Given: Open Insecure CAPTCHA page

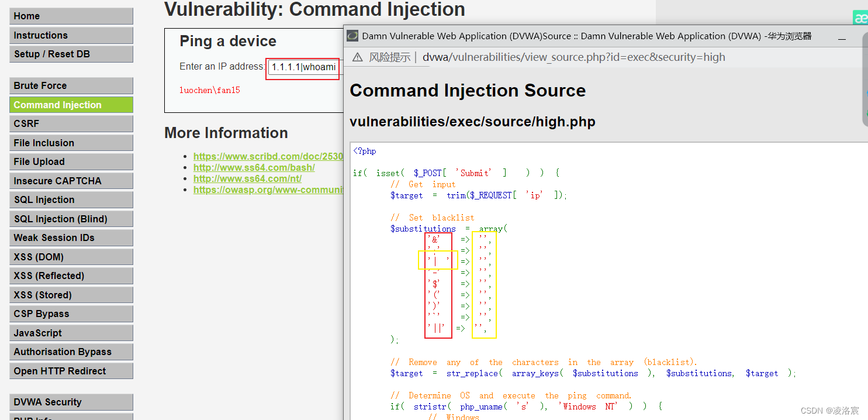Looking at the screenshot, I should click(71, 181).
